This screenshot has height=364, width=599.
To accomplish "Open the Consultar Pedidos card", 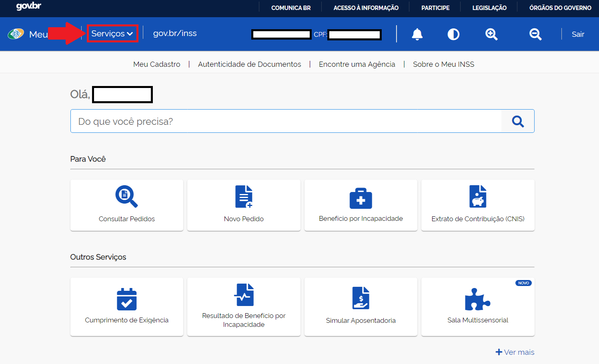I will [x=126, y=205].
